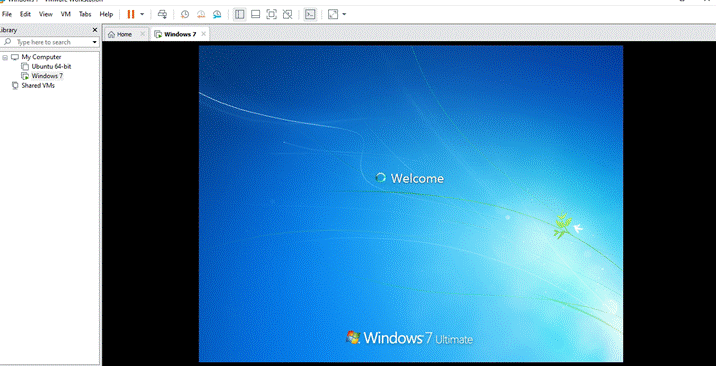Take a snapshot of the virtual machine
The height and width of the screenshot is (366, 716).
(184, 14)
